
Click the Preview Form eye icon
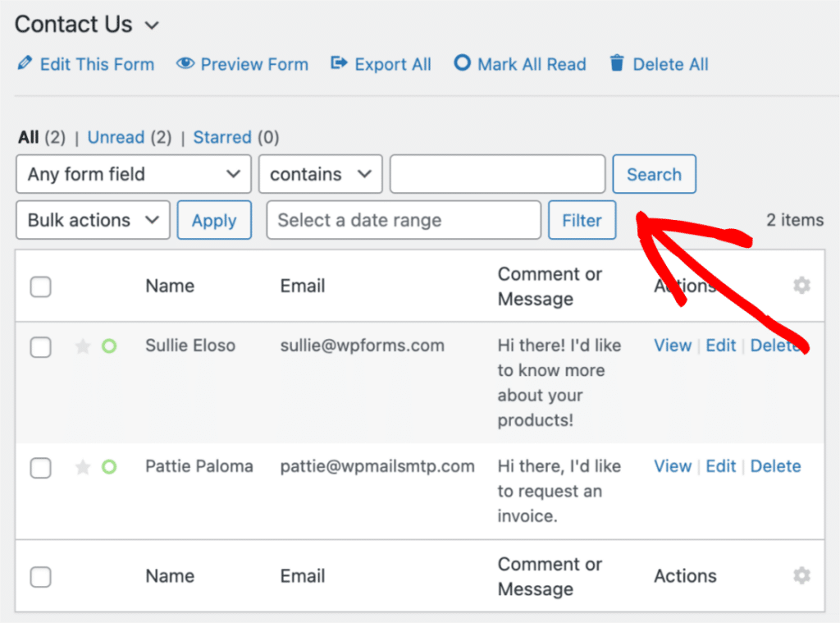point(185,63)
